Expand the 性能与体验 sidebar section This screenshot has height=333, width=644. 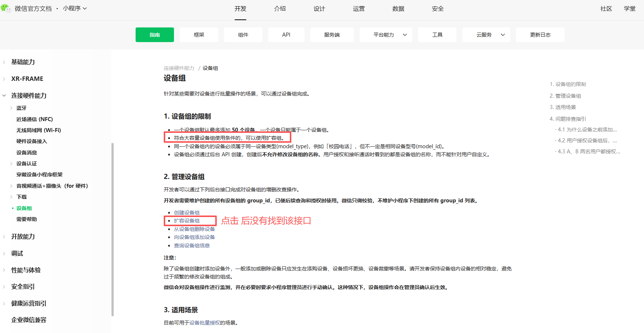click(x=4, y=270)
